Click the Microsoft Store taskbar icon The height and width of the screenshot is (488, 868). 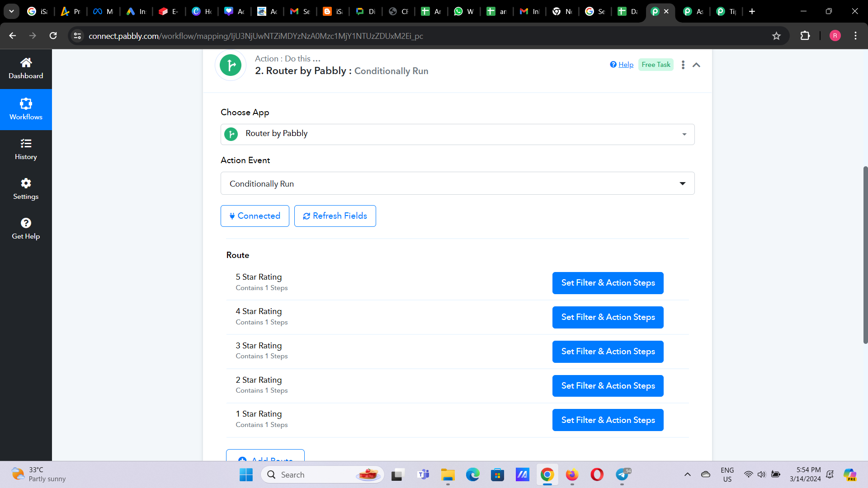(497, 474)
